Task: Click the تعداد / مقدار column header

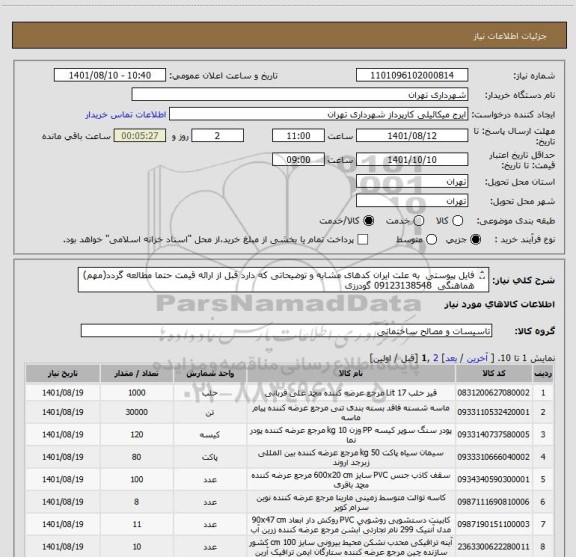Action: pos(136,374)
